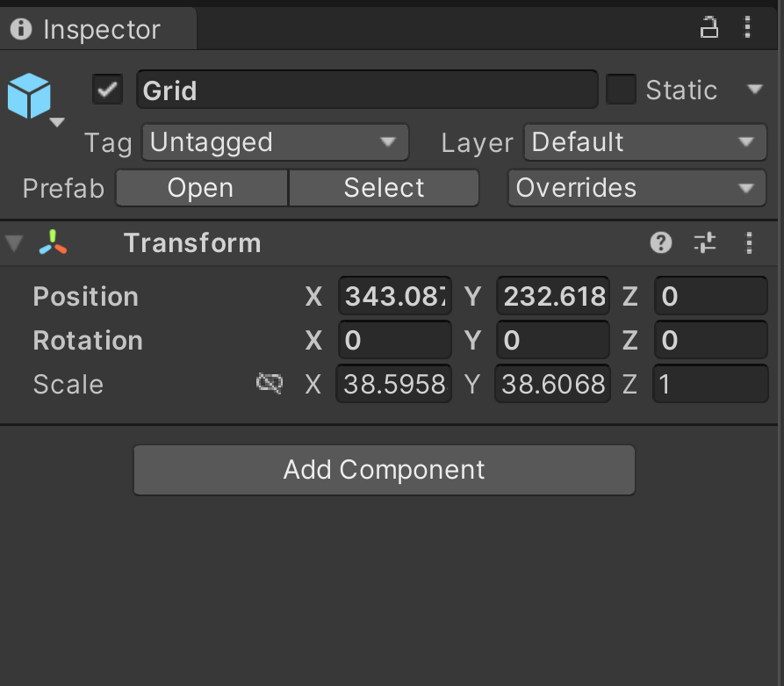
Task: Click the prefab Open button
Action: point(202,188)
